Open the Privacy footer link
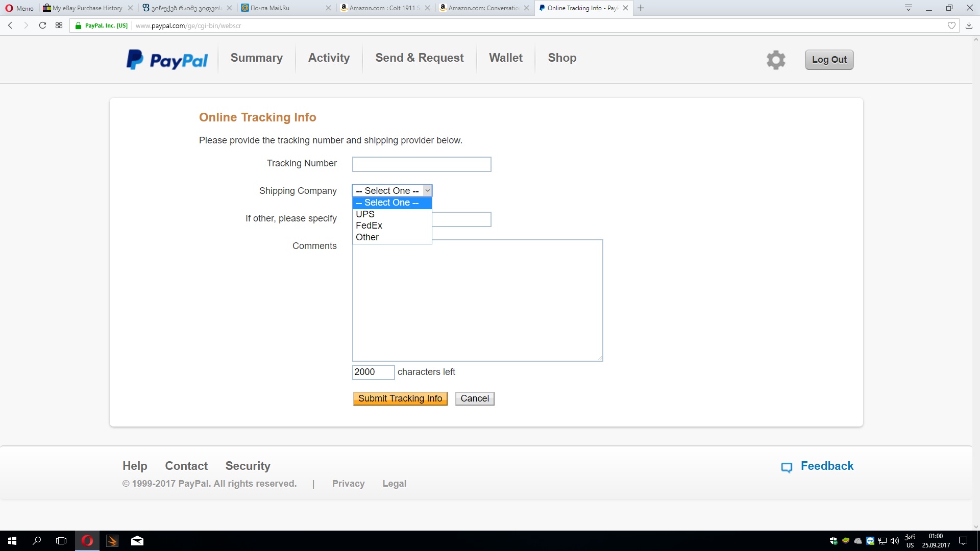 348,484
